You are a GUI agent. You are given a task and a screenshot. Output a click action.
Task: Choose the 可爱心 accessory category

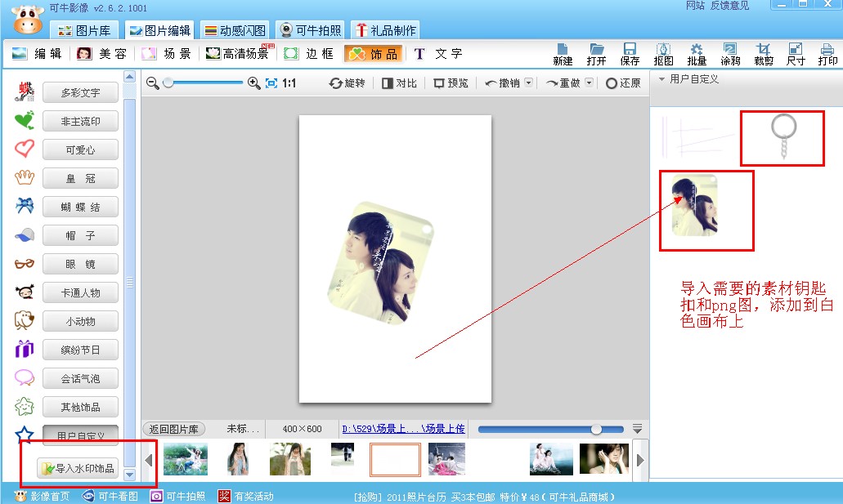pos(81,150)
